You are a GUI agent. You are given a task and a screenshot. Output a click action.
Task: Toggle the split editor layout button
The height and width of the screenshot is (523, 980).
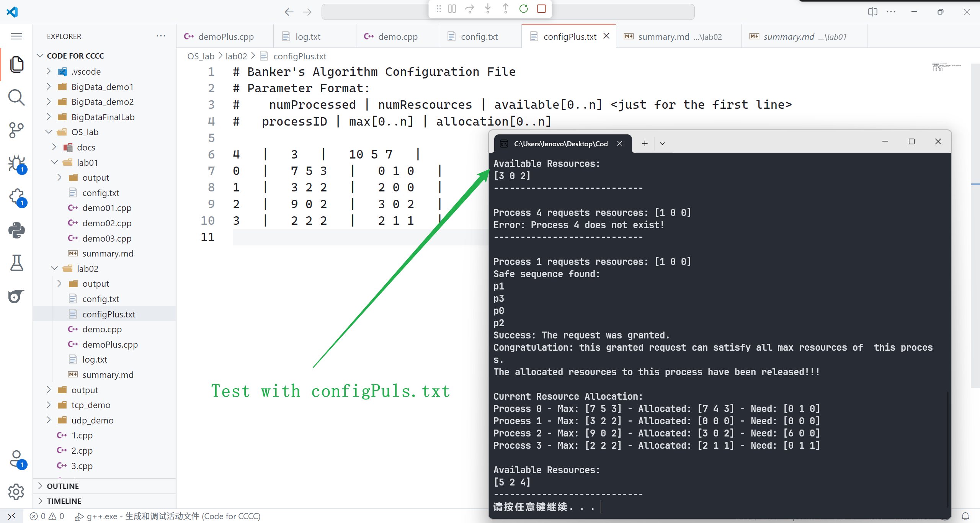tap(872, 12)
